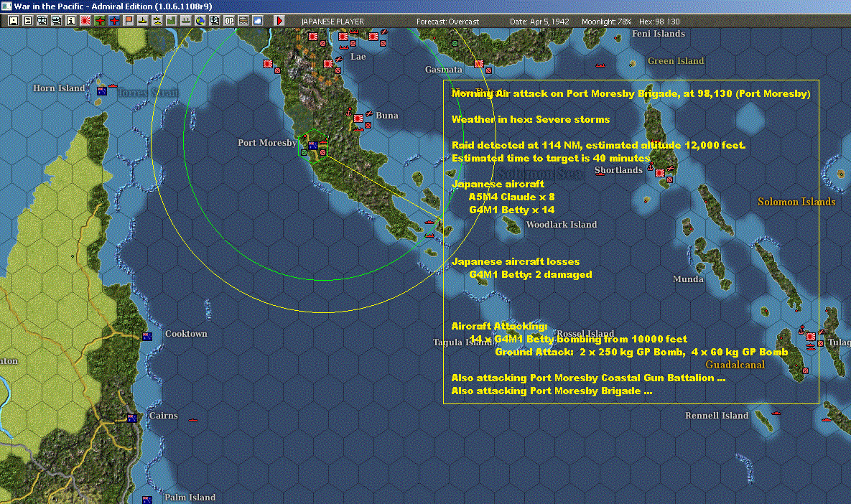This screenshot has height=504, width=851.
Task: Click the two yellow ships toolbar icon
Action: click(x=157, y=21)
